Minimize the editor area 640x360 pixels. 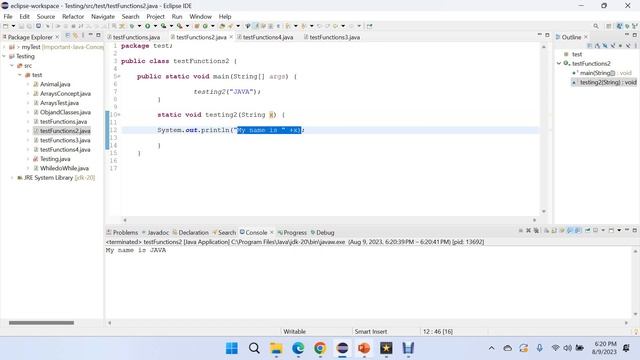[x=540, y=35]
